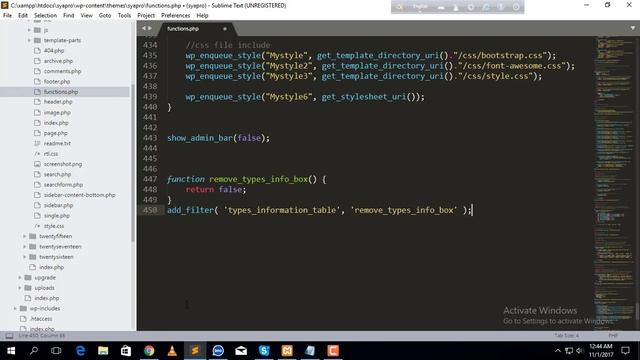Click the twentysixteen folder icon
This screenshot has width=640, height=360.
(33, 257)
